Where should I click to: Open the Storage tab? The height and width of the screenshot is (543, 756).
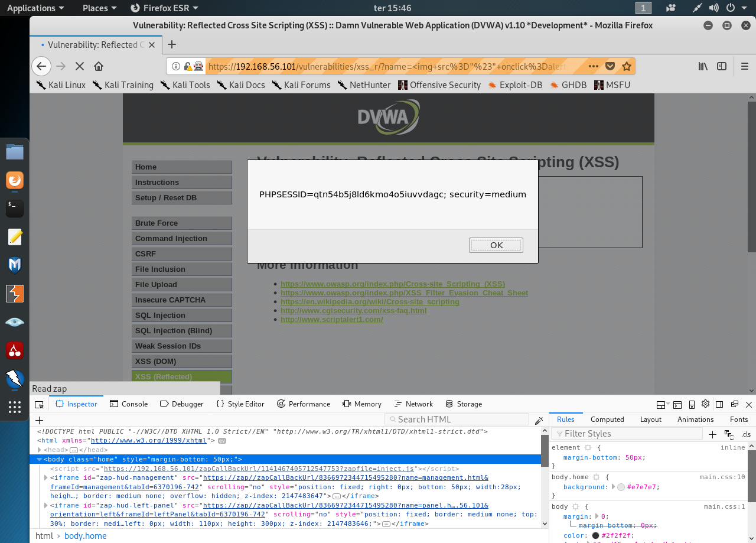(463, 404)
